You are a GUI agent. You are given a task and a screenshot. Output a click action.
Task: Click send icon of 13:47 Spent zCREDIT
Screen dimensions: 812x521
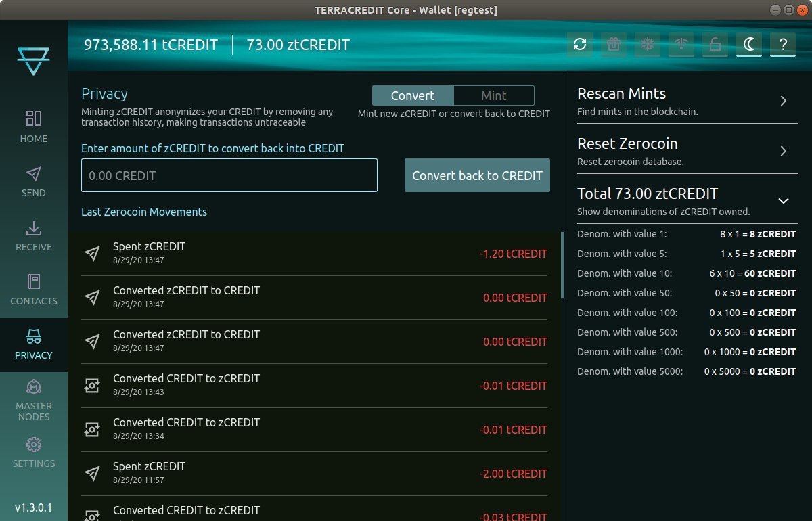click(92, 254)
